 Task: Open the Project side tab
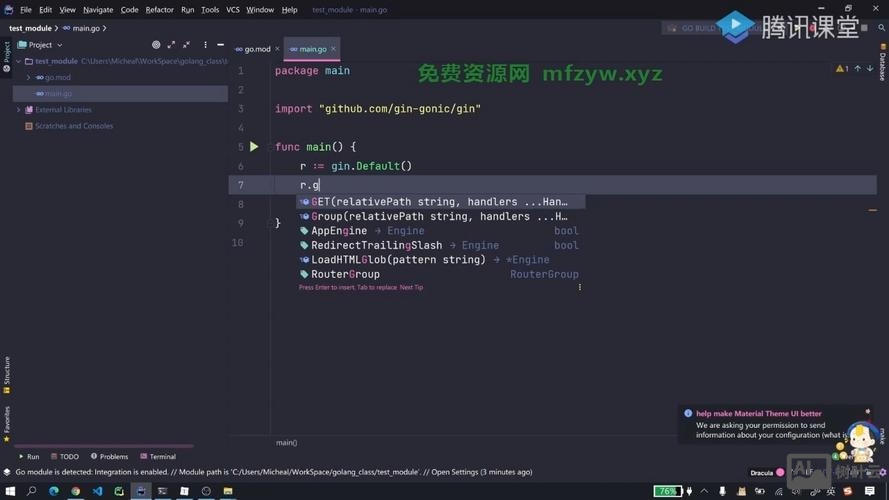tap(7, 57)
